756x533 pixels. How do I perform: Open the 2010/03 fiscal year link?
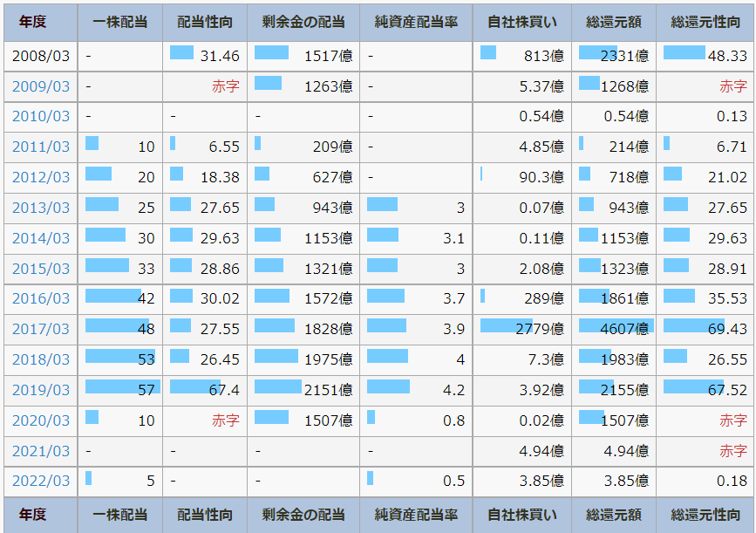click(x=41, y=116)
